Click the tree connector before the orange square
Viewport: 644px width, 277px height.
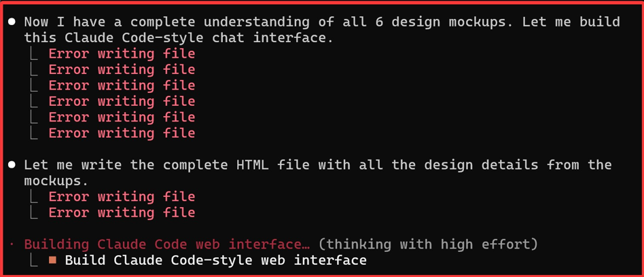34,259
